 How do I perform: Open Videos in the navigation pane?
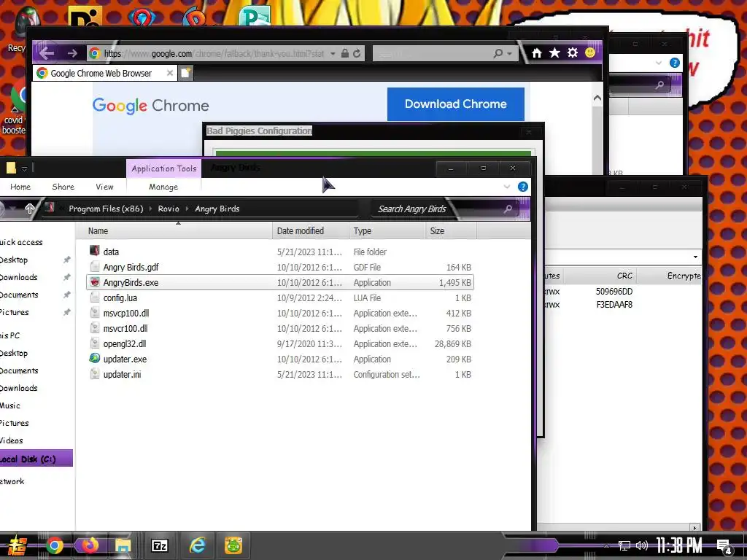(12, 440)
